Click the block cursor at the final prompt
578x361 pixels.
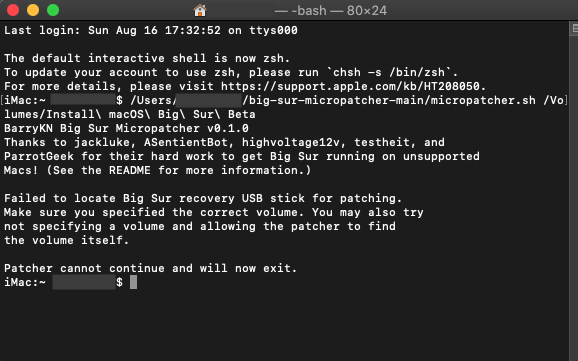133,282
